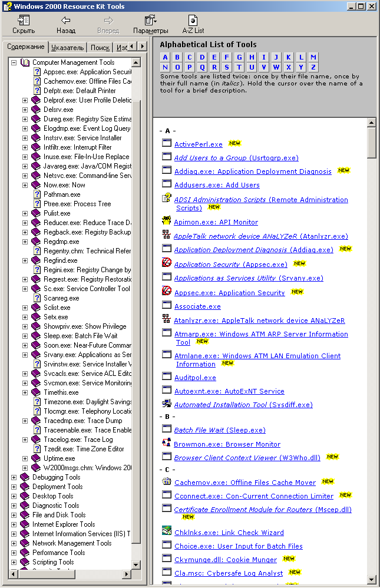Open the Параметры toolbar menu
The height and width of the screenshot is (588, 380).
coord(151,24)
